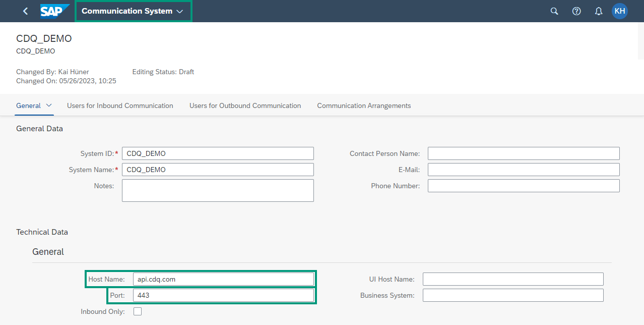Click into the Host Name field
Viewport: 644px width, 325px height.
224,279
